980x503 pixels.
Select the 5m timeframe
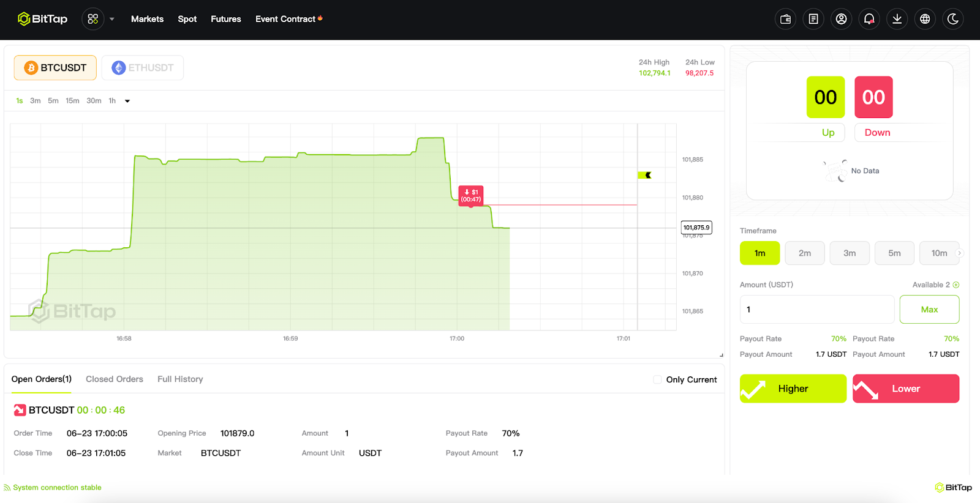(894, 253)
